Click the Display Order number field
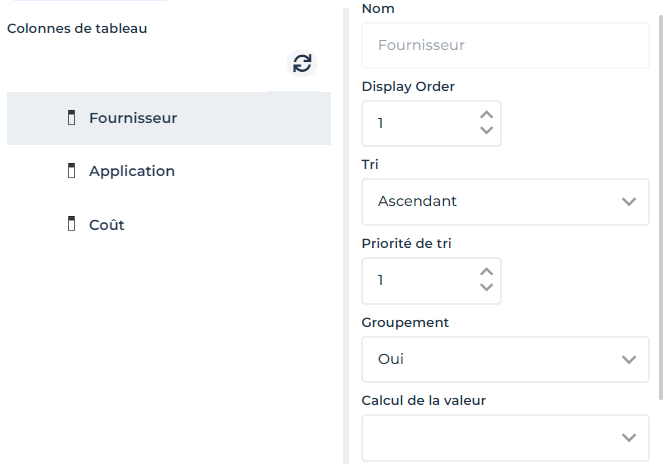This screenshot has width=668, height=470. [x=420, y=124]
